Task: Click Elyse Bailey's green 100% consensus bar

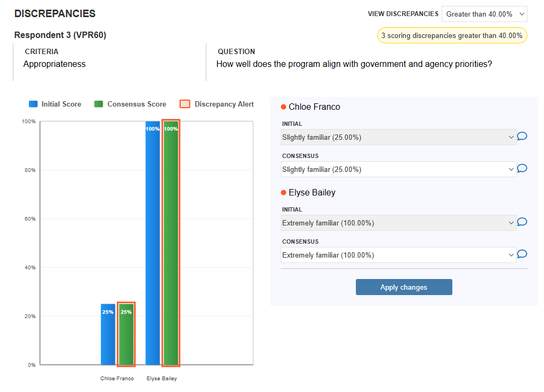Action: pyautogui.click(x=171, y=243)
